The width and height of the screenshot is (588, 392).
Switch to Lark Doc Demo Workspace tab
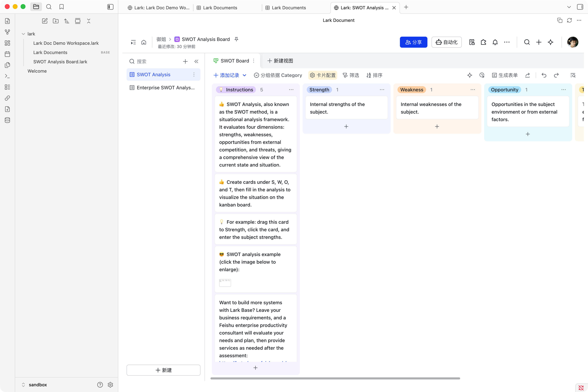pyautogui.click(x=159, y=8)
